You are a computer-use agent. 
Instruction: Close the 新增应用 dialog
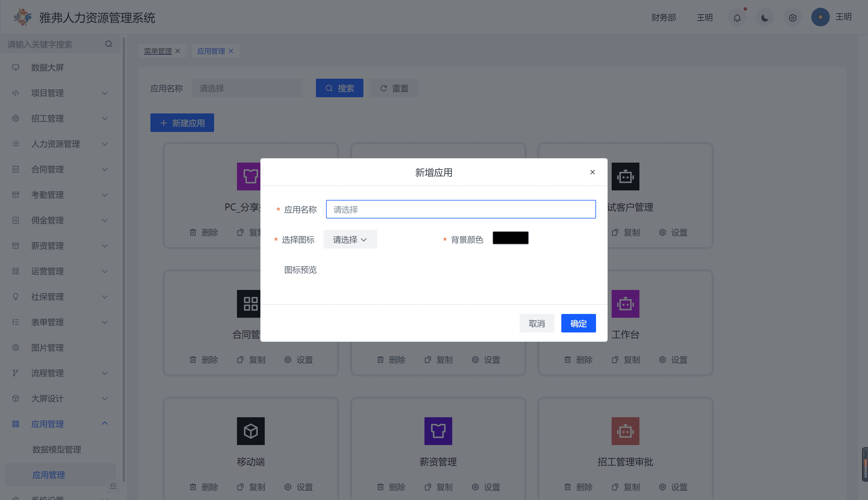[592, 172]
